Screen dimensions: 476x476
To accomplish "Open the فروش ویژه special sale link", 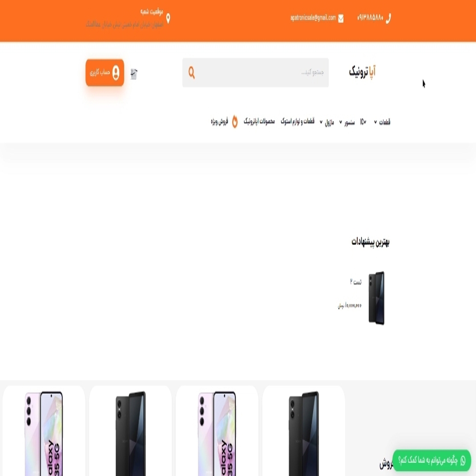I will [219, 122].
